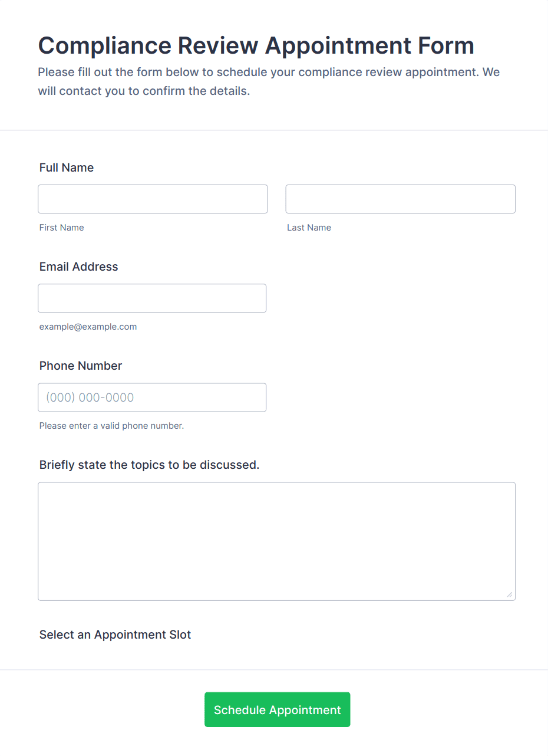
Task: Click the Phone Number label
Action: tap(81, 366)
